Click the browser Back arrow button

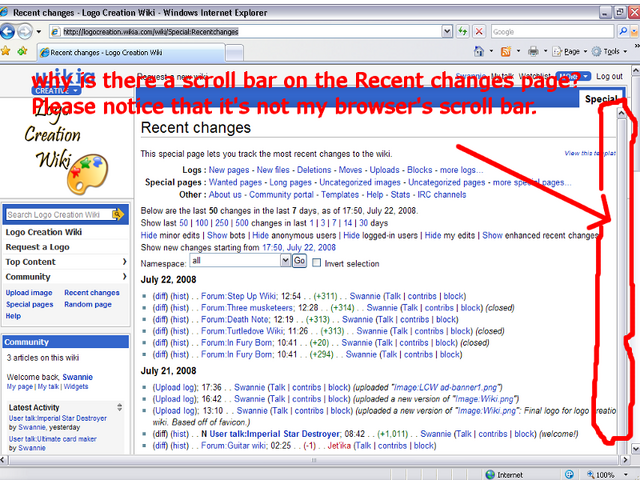pos(7,31)
